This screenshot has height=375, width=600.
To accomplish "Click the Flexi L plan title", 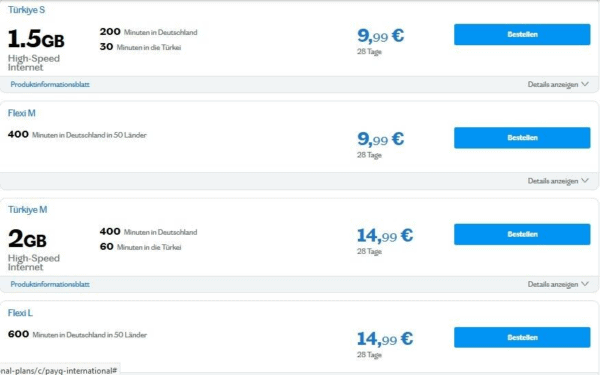I will (20, 313).
